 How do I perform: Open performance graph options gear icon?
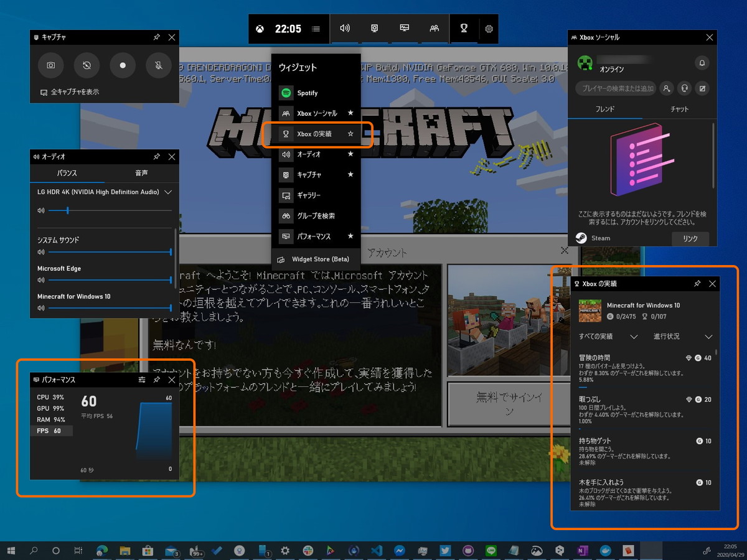click(x=142, y=380)
